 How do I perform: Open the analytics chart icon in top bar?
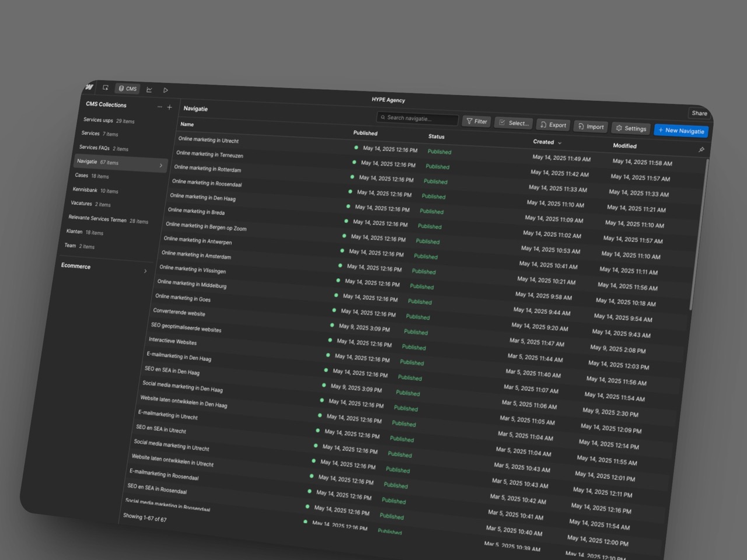[149, 89]
